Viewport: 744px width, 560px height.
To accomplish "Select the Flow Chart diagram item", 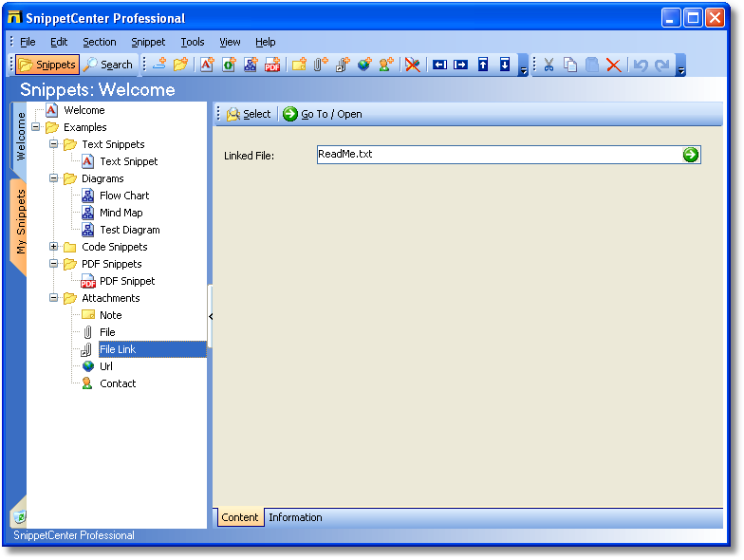I will click(x=124, y=196).
